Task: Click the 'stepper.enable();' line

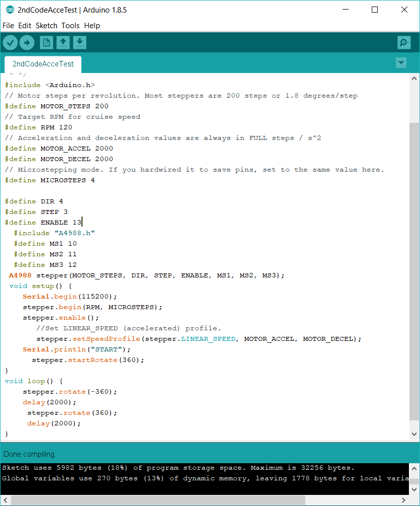Action: (61, 318)
